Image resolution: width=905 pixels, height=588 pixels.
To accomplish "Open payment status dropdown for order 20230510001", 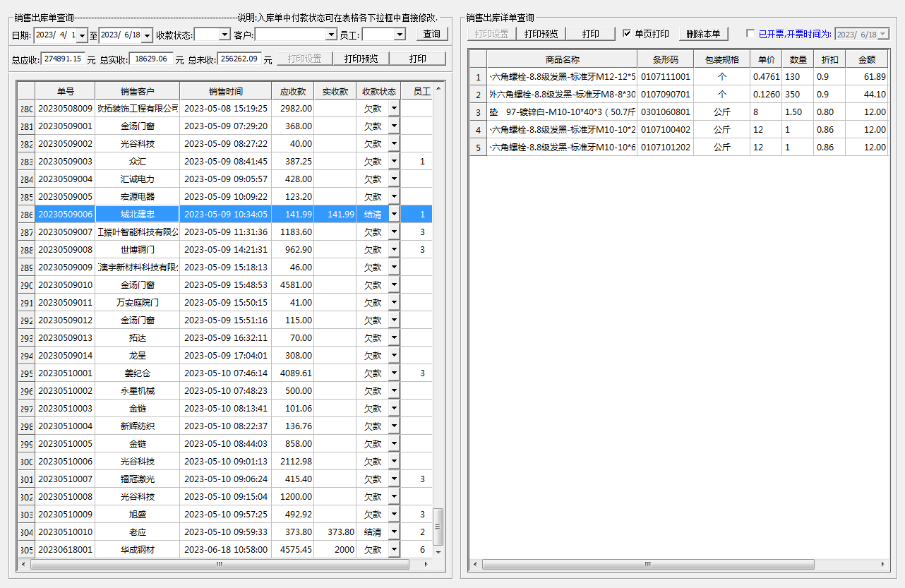I will pos(394,373).
